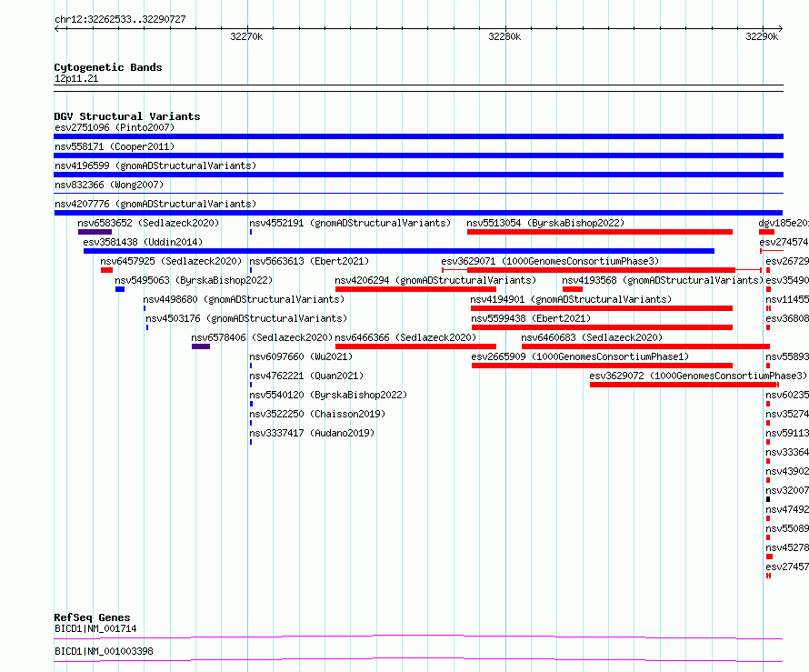Click the red bar below esv2665909
The image size is (809, 672).
coord(602,366)
